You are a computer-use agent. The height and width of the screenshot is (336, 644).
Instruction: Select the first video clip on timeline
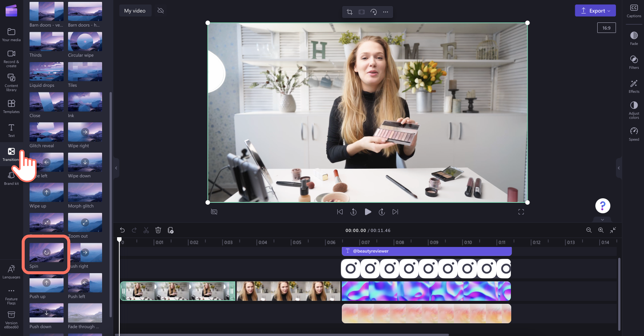(x=178, y=291)
